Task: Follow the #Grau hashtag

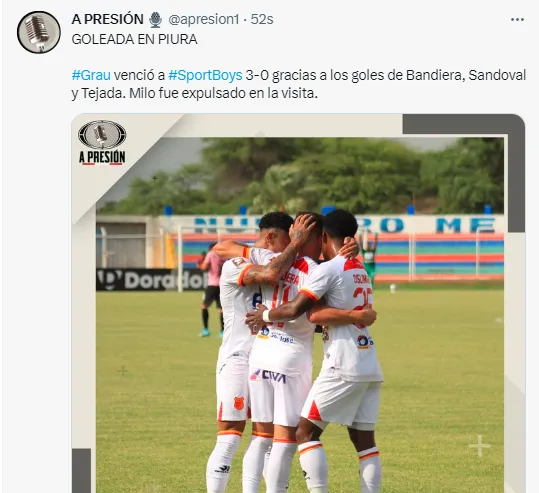Action: (91, 75)
